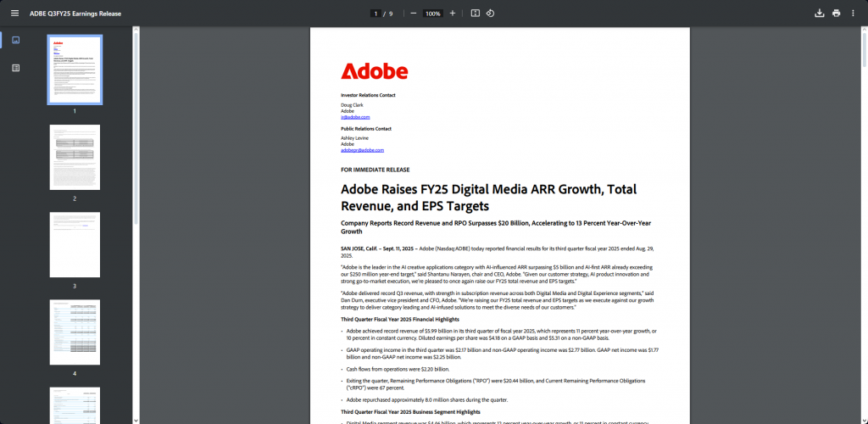Rotate the document counterclockwise
Viewport: 868px width, 424px height.
point(490,14)
